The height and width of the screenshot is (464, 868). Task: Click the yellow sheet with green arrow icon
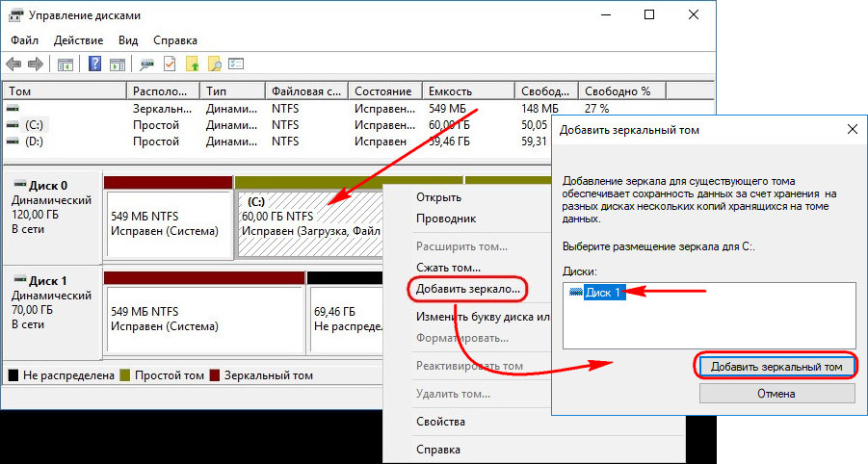(192, 64)
